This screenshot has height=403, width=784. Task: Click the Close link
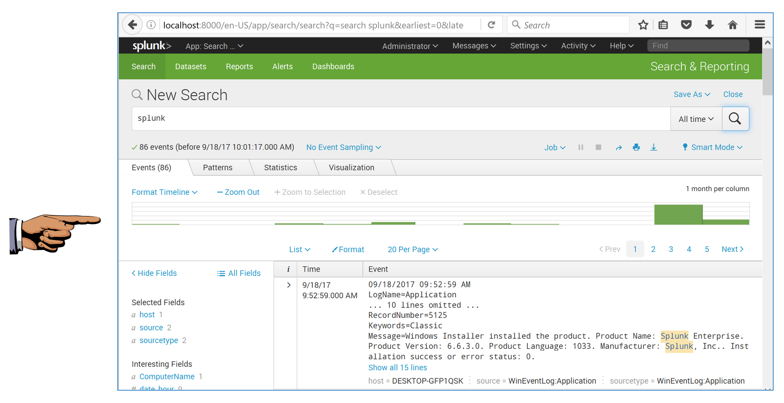732,94
